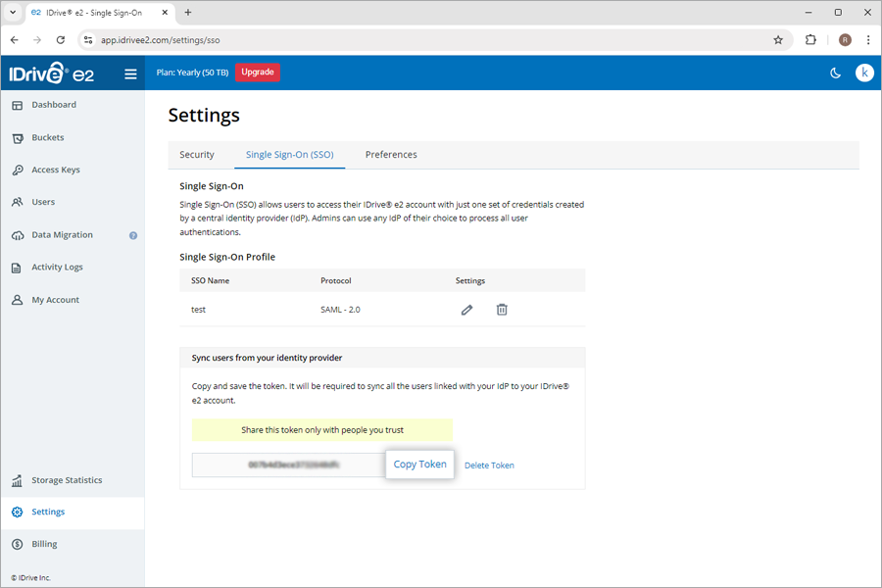The image size is (882, 588).
Task: Open the Chrome three-dot menu
Action: 868,40
